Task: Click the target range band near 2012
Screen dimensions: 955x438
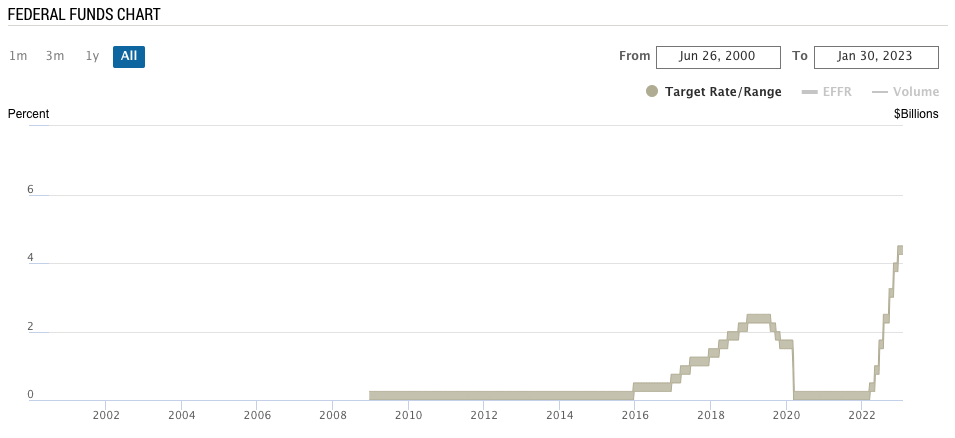Action: [x=484, y=395]
